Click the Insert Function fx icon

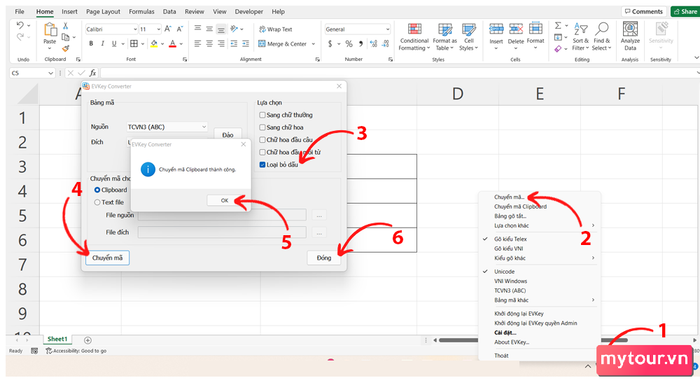click(x=92, y=73)
